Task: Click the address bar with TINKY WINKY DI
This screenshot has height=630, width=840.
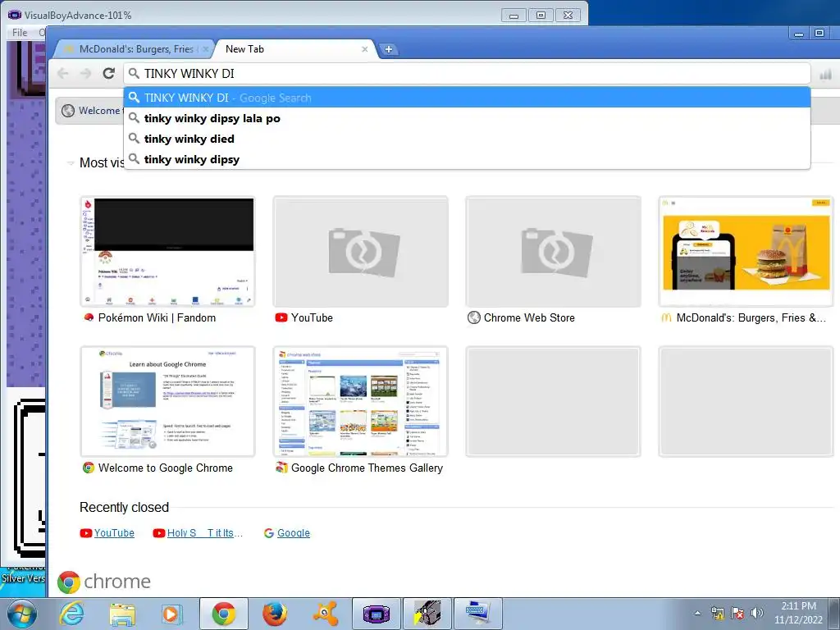Action: point(467,73)
